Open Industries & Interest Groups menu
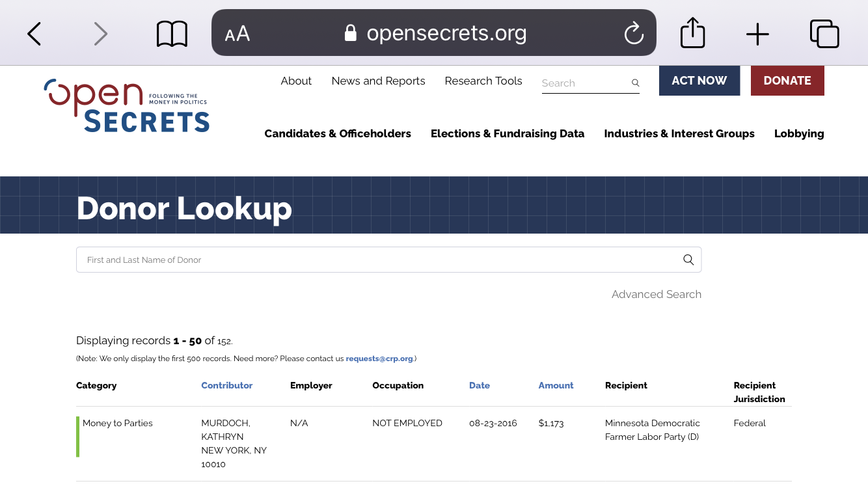868x488 pixels. tap(679, 133)
